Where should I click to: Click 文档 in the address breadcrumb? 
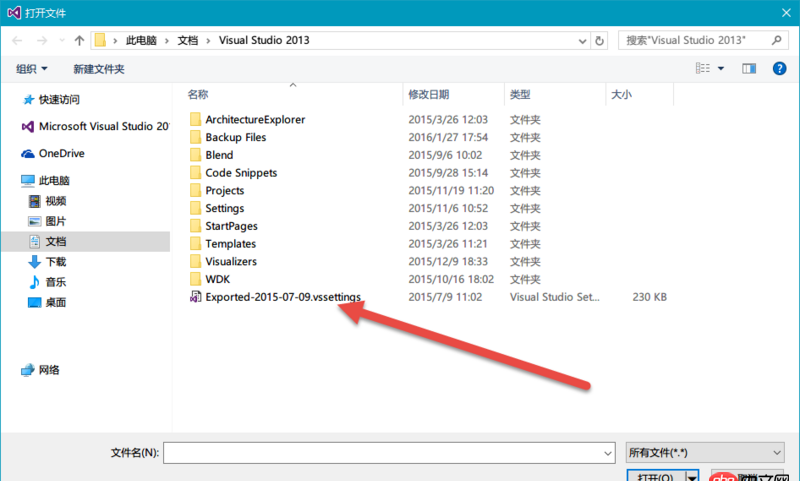pyautogui.click(x=188, y=40)
